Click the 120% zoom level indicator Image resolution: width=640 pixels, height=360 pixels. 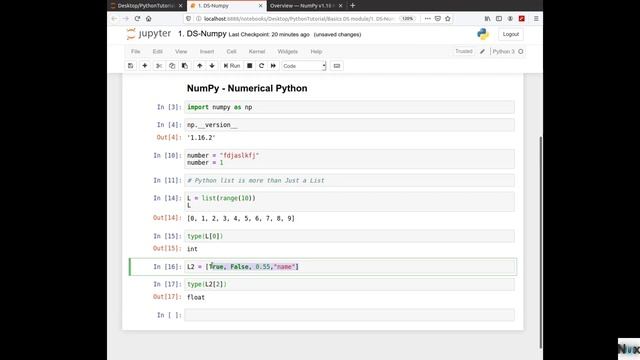[x=407, y=19]
